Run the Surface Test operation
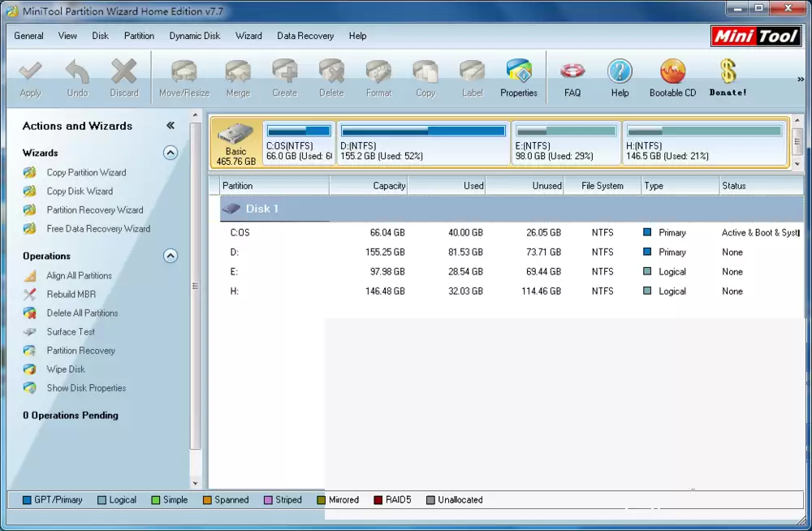The image size is (812, 531). pyautogui.click(x=71, y=332)
